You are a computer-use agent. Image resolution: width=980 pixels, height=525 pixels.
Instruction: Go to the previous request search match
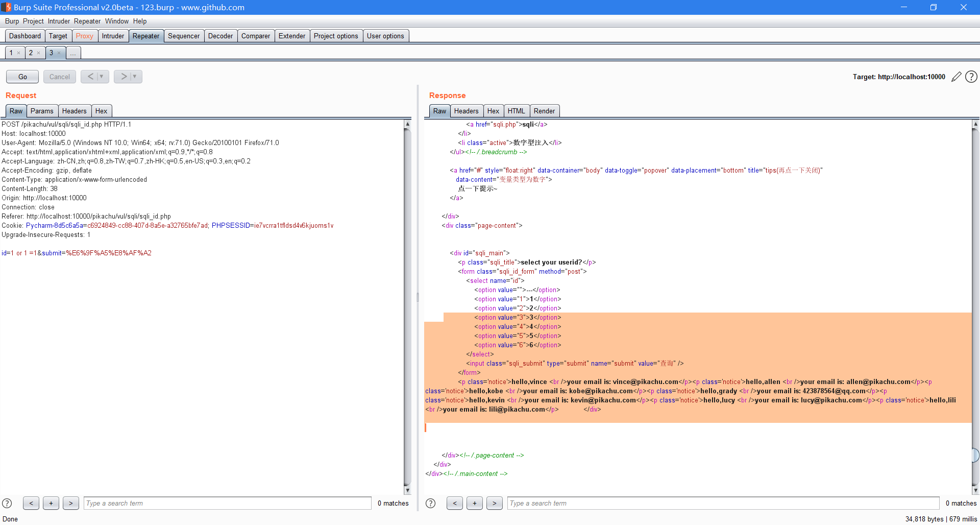pyautogui.click(x=31, y=503)
